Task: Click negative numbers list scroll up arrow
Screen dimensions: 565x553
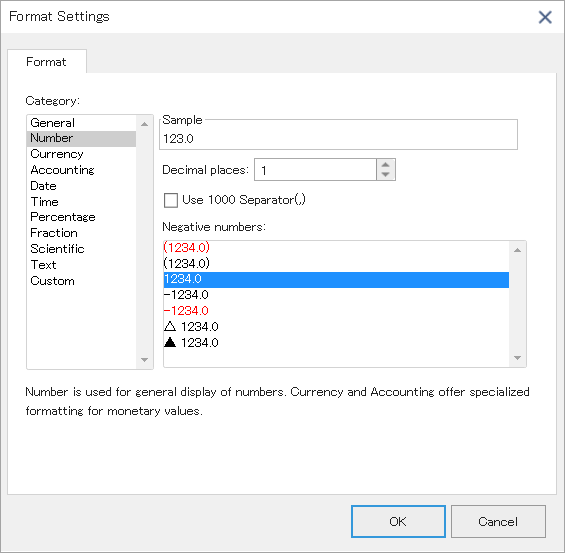Action: (x=517, y=250)
